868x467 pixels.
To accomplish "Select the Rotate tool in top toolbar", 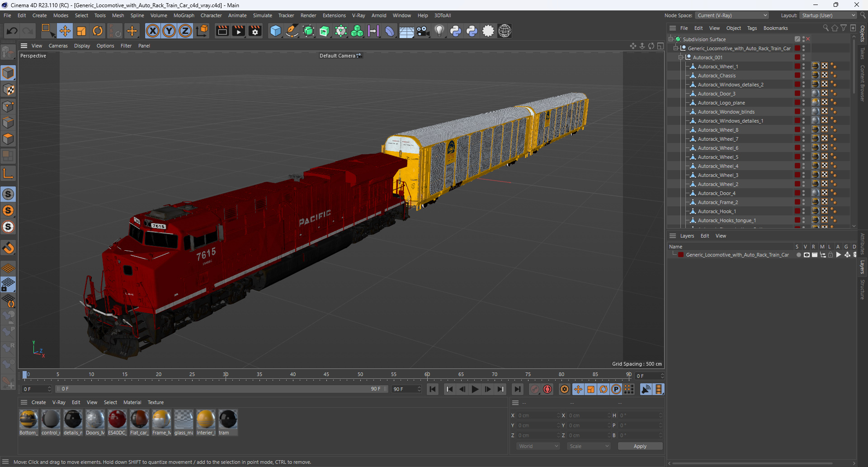I will point(98,31).
